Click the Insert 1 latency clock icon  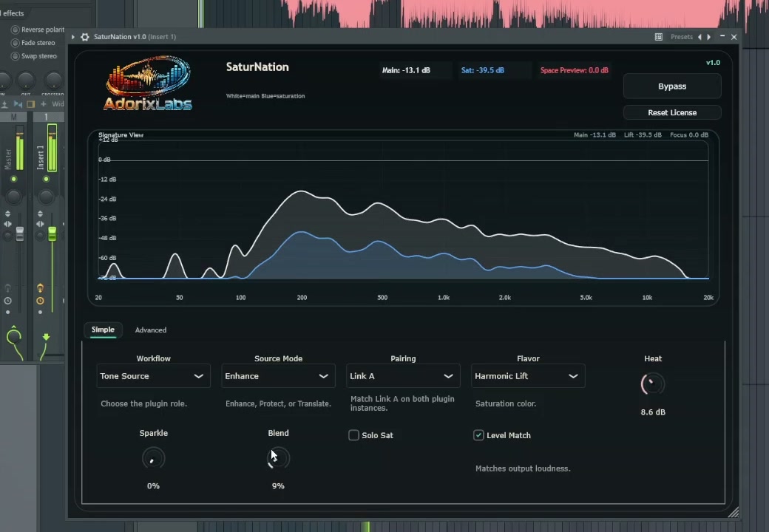(x=40, y=301)
